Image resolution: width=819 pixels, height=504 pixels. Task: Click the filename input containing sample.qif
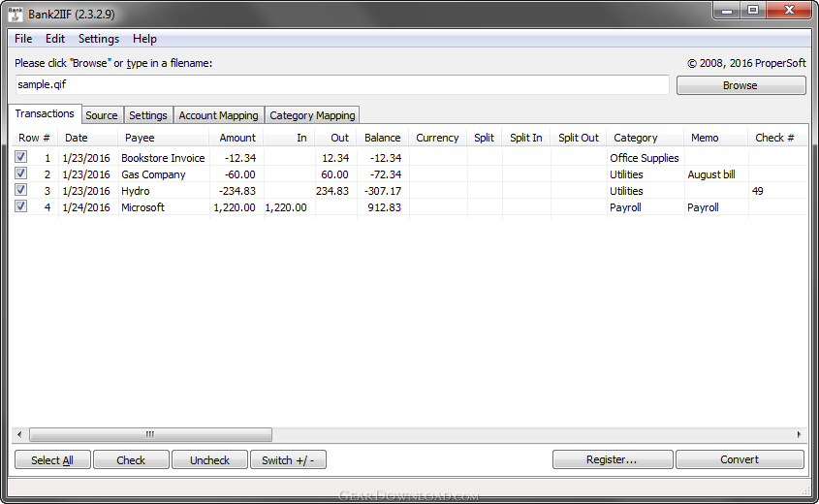pos(342,84)
